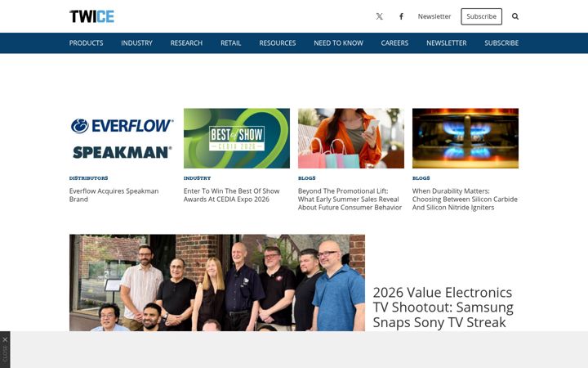Select Subscribe in the blue navigation bar
Screen dimensions: 588x368
[501, 43]
